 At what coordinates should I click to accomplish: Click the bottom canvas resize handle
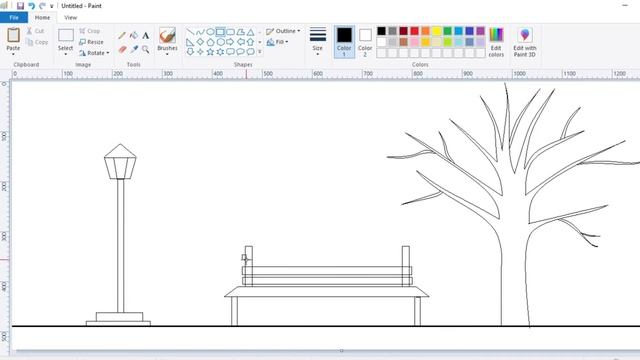point(342,351)
